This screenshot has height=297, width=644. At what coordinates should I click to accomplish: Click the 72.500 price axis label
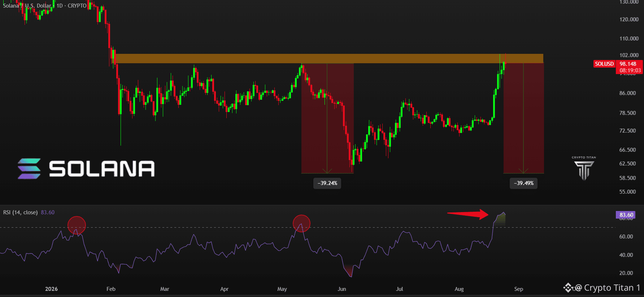coord(627,131)
